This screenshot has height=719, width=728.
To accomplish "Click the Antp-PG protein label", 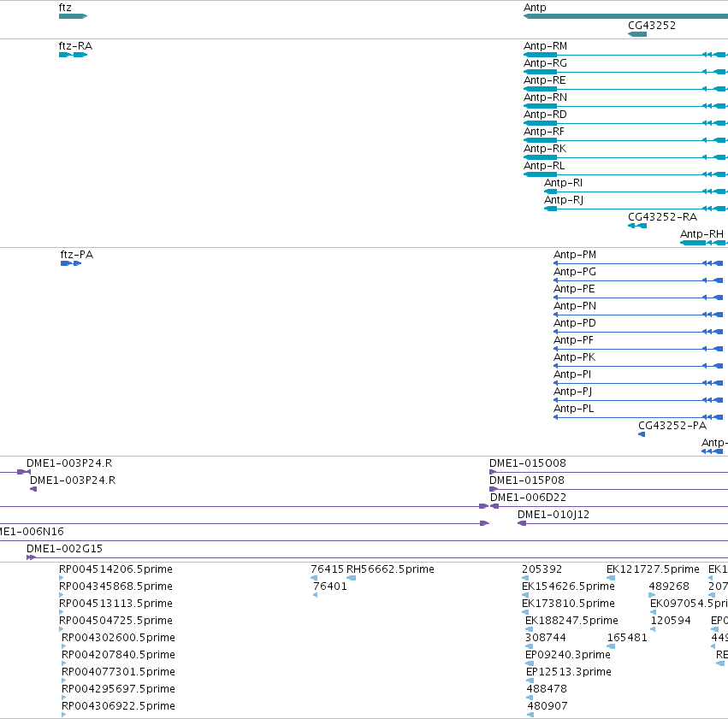I will (x=575, y=272).
